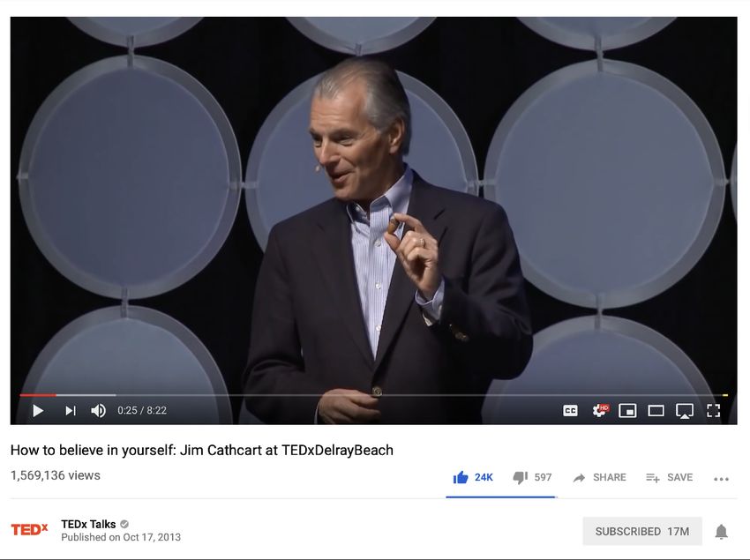Image resolution: width=750 pixels, height=560 pixels.
Task: Open the notification bell settings
Action: click(x=721, y=531)
